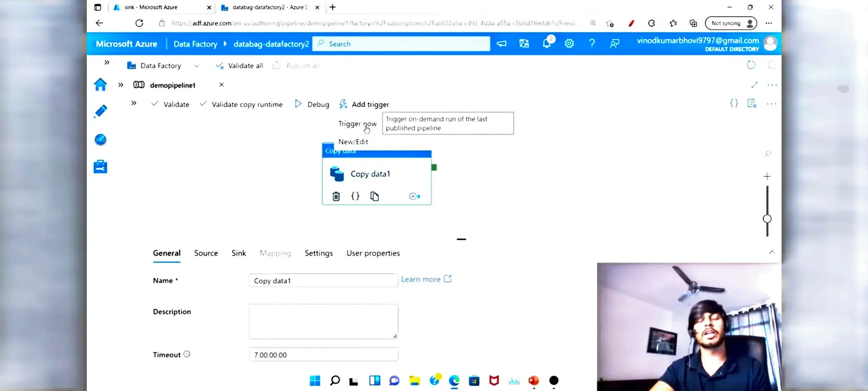Refresh the Data Factory resources
Screen dimensions: 868x391
pos(751,65)
